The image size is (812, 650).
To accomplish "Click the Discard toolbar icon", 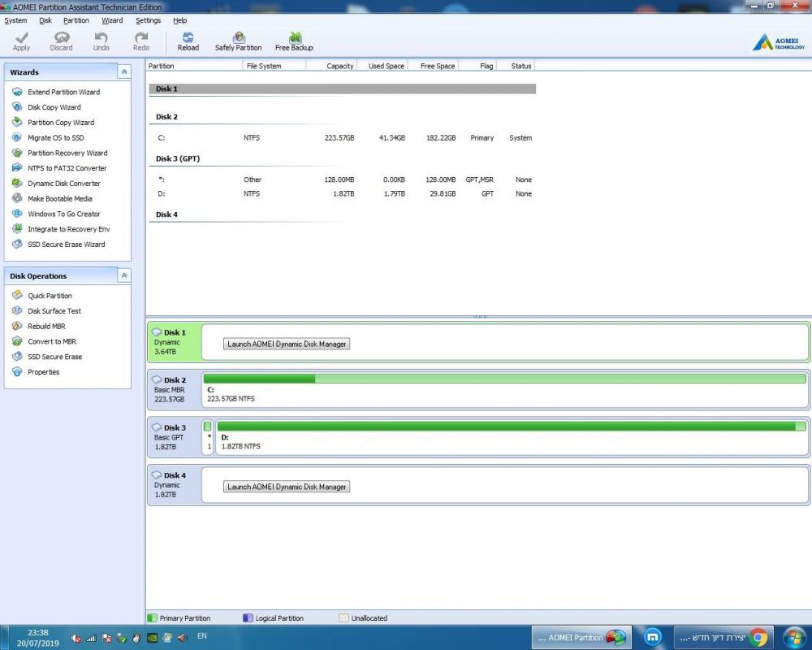I will (61, 41).
